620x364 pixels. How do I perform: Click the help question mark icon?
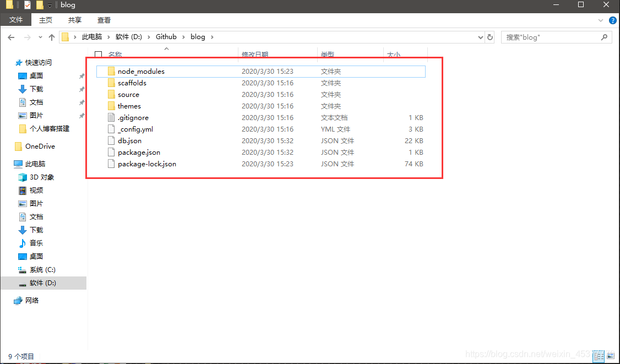(613, 20)
